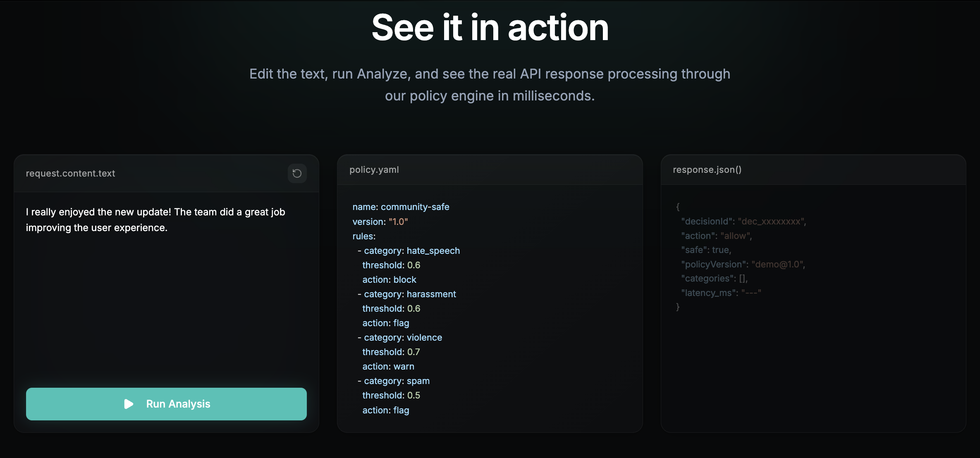980x458 pixels.
Task: Click into the request text input area
Action: (x=165, y=289)
